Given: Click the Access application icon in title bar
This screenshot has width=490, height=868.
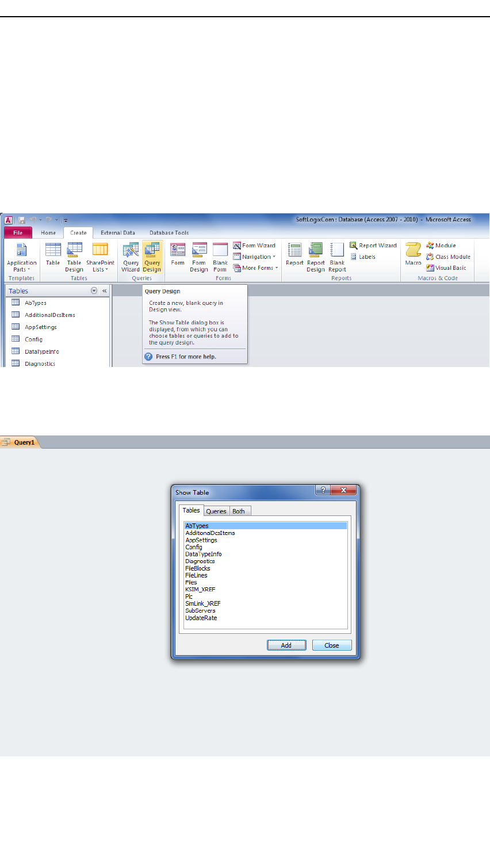Looking at the screenshot, I should 9,220.
